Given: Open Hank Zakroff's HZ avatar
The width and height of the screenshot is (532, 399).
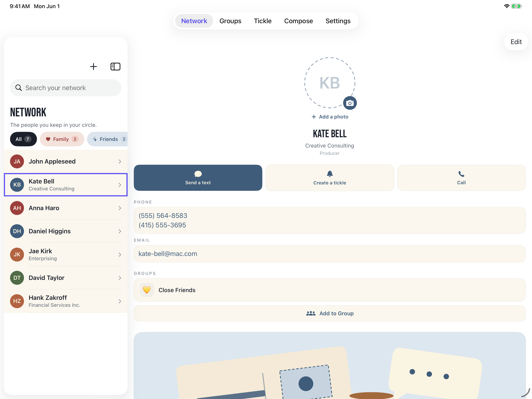Looking at the screenshot, I should tap(17, 301).
